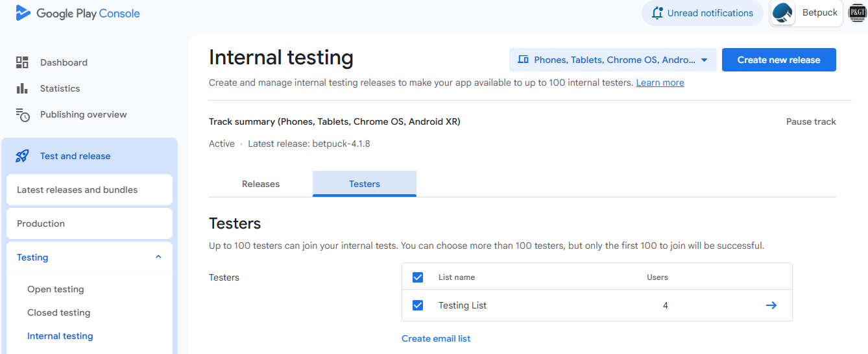
Task: Click the P&GT account profile picture
Action: tap(858, 13)
